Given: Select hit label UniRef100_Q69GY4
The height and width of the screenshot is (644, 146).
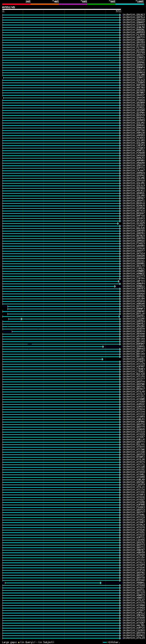Looking at the screenshot, I should coord(134,331).
